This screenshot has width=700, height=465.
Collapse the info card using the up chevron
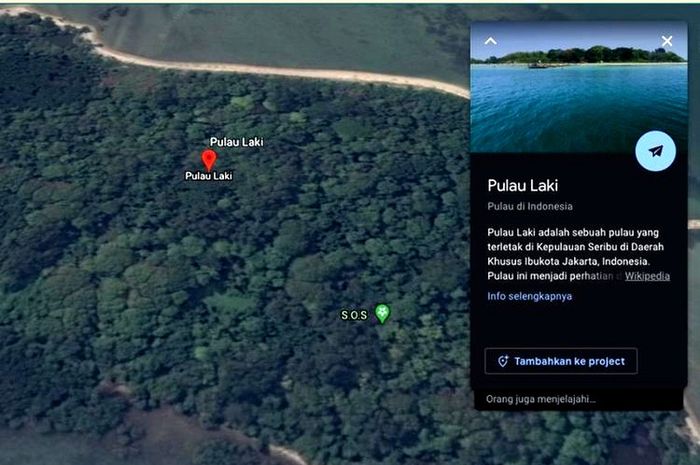point(491,41)
